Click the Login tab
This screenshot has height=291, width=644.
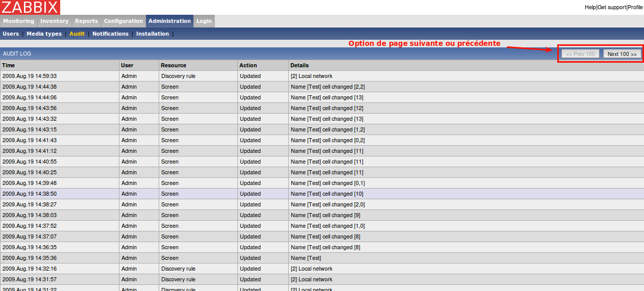204,21
